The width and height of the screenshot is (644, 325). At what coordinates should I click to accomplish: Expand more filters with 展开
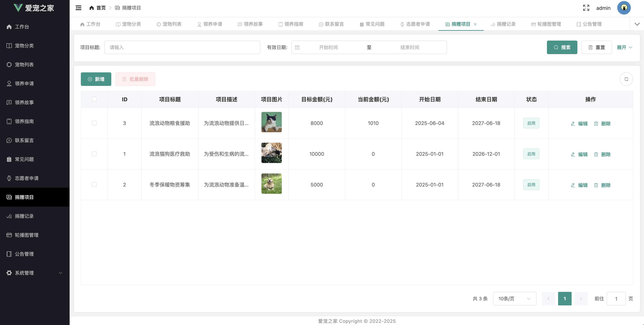pyautogui.click(x=624, y=47)
